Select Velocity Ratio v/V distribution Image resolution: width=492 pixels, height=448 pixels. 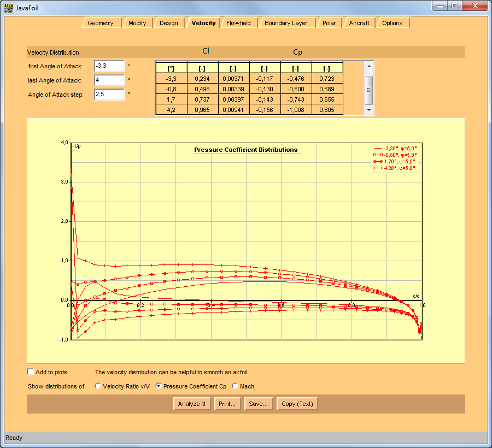(x=98, y=386)
